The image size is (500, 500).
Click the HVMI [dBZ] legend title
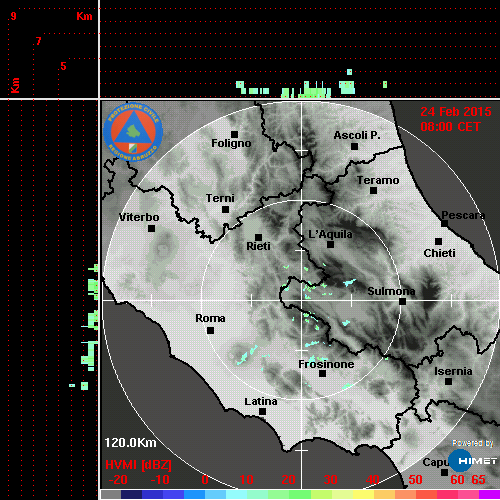click(138, 465)
